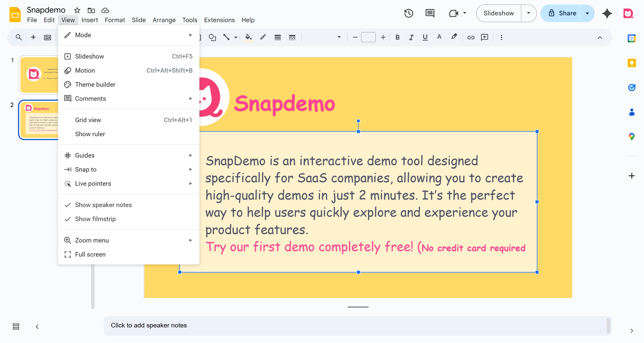Insert a link with chain icon

coord(471,37)
